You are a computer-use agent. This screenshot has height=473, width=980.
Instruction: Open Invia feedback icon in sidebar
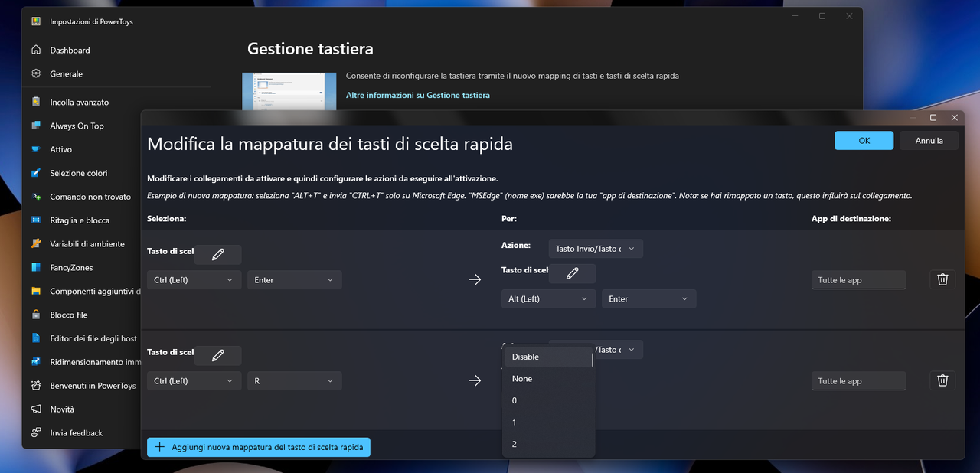tap(36, 433)
